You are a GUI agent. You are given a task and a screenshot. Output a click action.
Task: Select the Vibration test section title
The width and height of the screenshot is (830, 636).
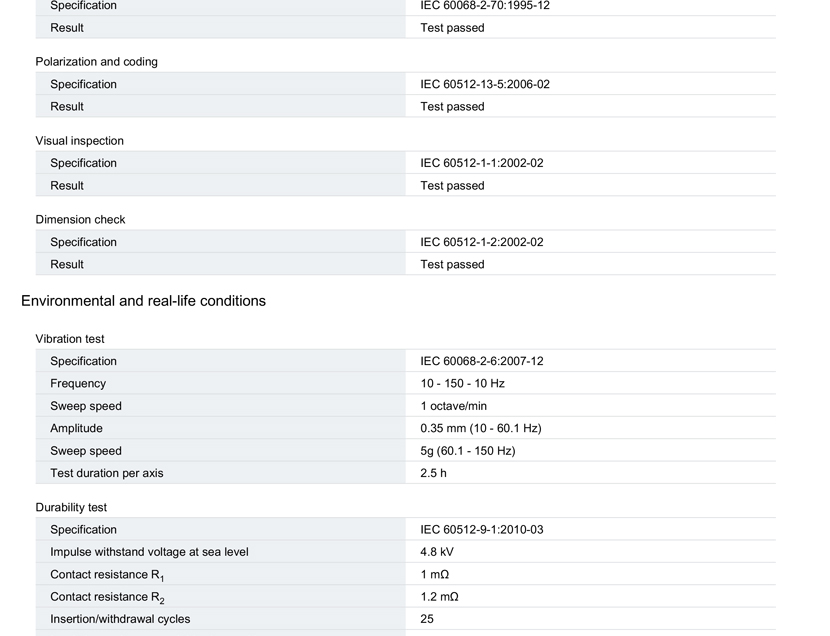point(70,339)
